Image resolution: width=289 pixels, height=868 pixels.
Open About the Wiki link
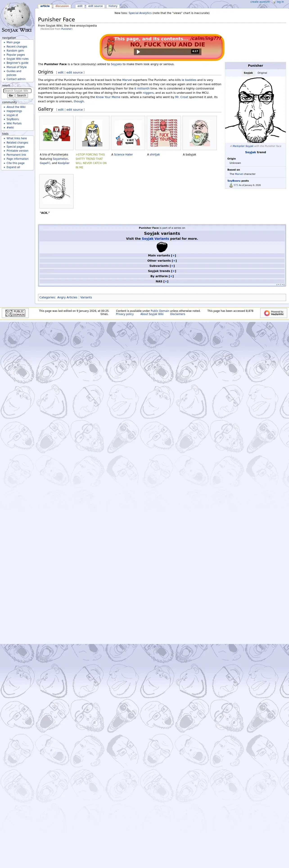16,107
